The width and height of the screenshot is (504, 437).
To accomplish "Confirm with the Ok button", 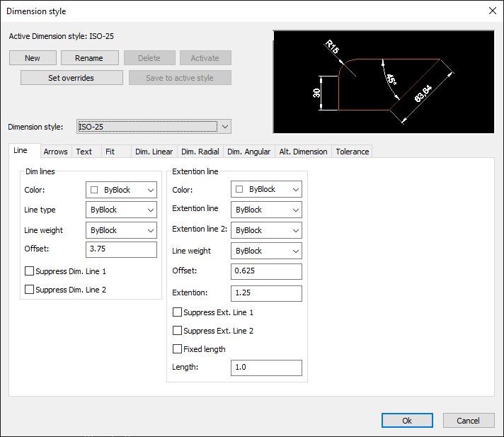I will [407, 420].
